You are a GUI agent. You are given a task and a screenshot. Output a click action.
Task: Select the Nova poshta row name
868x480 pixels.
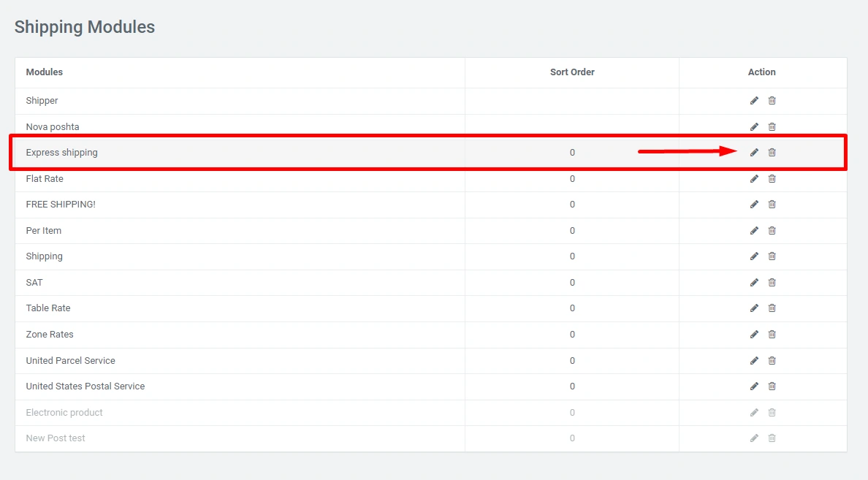(x=53, y=127)
